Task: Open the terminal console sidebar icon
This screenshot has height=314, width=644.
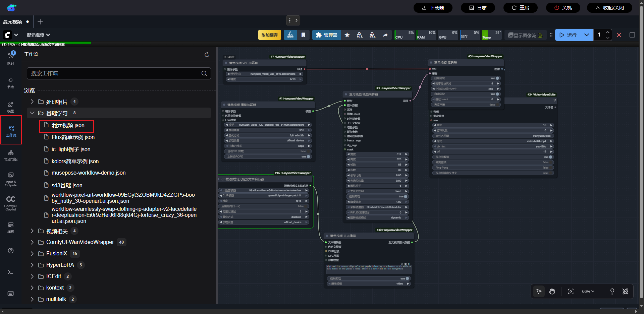Action: point(11,272)
